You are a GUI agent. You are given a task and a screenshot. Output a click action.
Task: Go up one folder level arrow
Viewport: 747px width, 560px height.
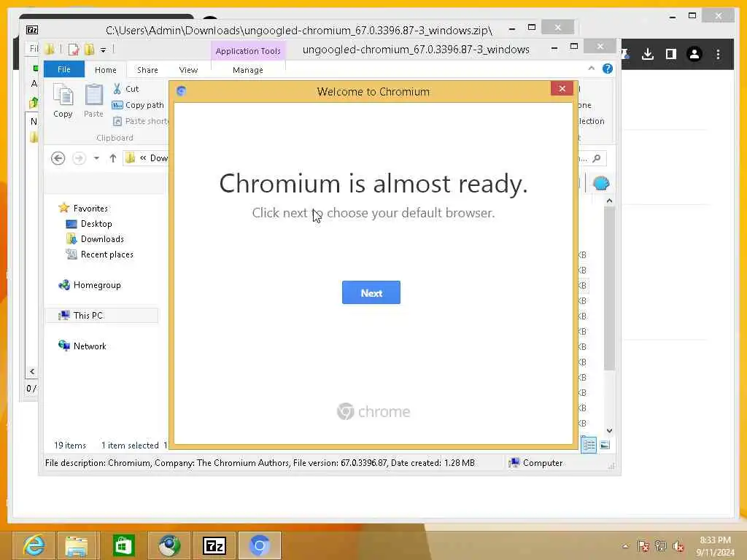(x=113, y=158)
